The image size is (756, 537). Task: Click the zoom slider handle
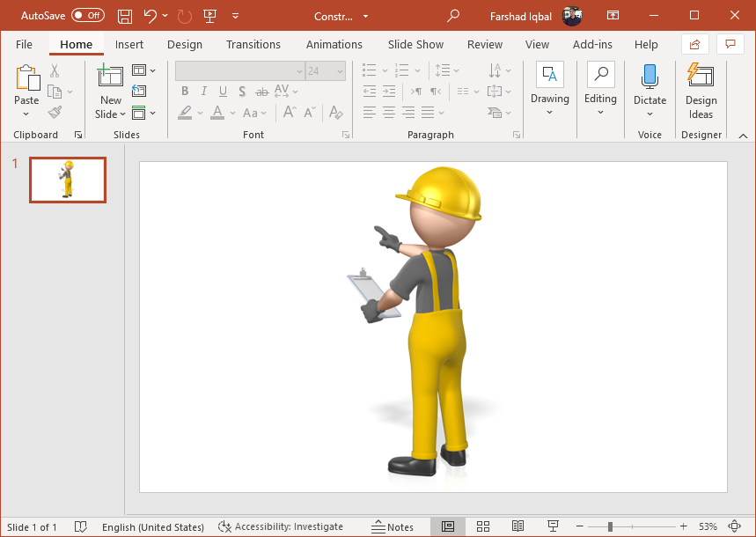(x=610, y=526)
